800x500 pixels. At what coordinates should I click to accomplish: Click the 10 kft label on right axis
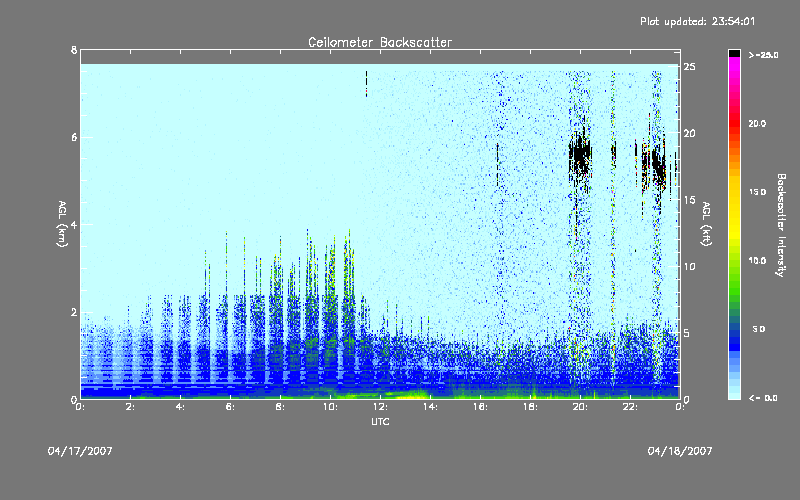point(690,266)
